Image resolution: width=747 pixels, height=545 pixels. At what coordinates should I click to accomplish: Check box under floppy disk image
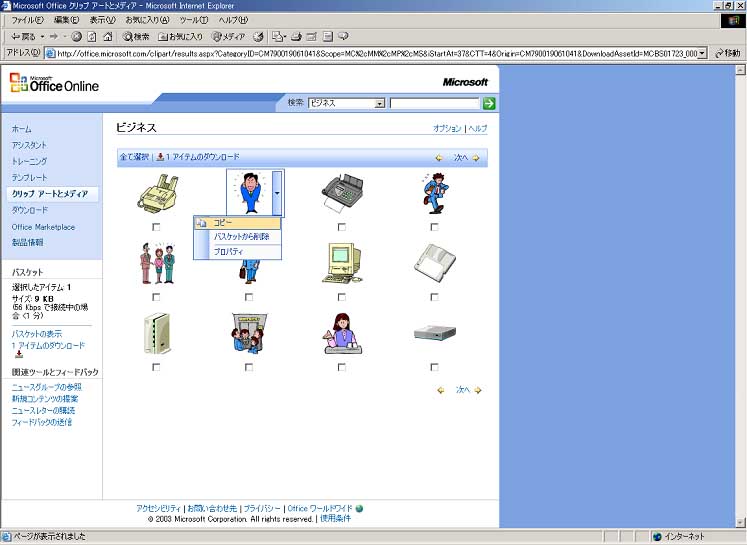click(x=434, y=297)
